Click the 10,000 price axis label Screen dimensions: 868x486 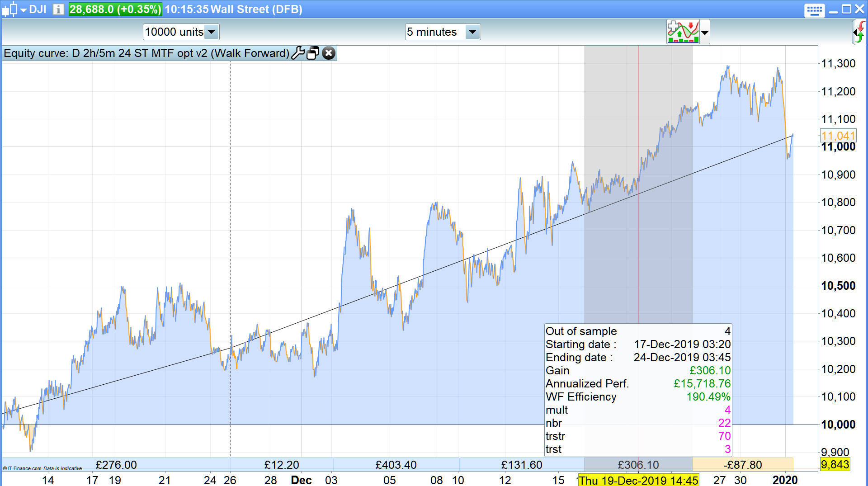pos(838,425)
